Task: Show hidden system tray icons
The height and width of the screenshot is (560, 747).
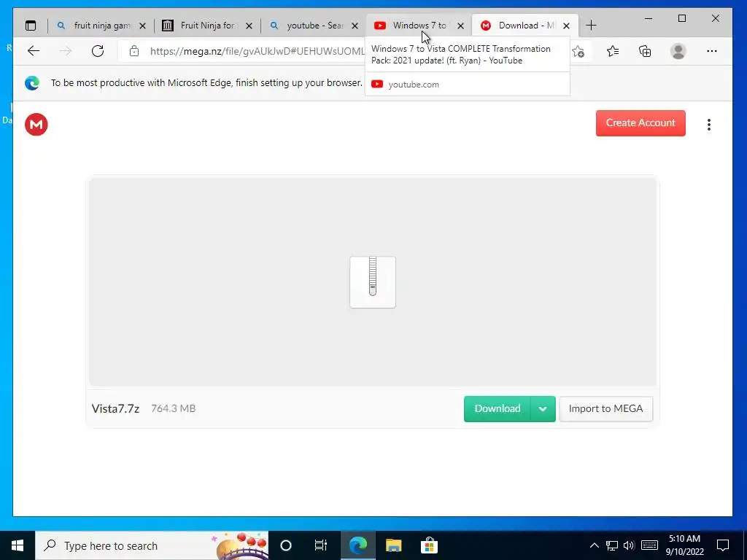Action: [594, 545]
